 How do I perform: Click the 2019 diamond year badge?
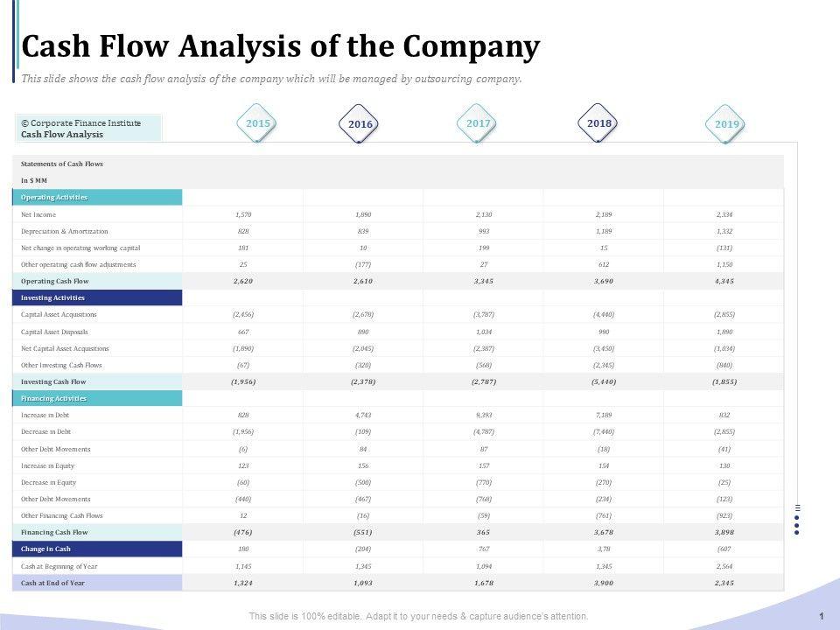727,124
